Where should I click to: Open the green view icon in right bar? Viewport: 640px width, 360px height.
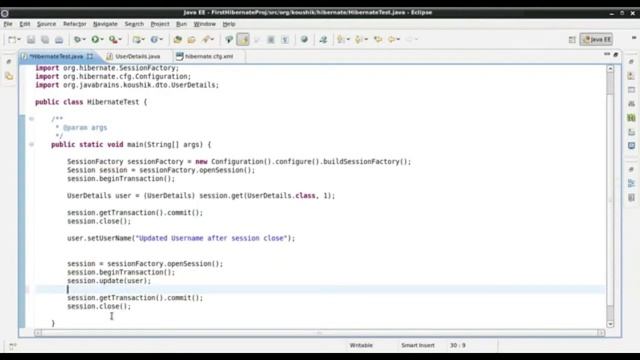[x=631, y=118]
